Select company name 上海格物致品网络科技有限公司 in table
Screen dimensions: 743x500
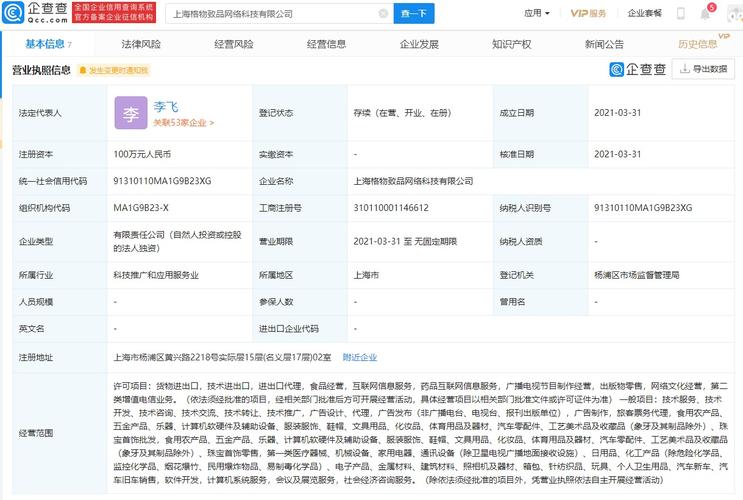click(413, 181)
